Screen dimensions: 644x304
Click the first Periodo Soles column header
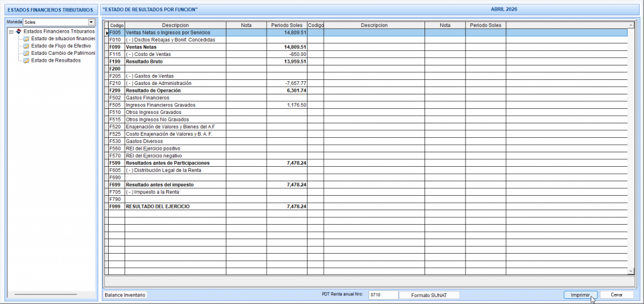tap(287, 25)
